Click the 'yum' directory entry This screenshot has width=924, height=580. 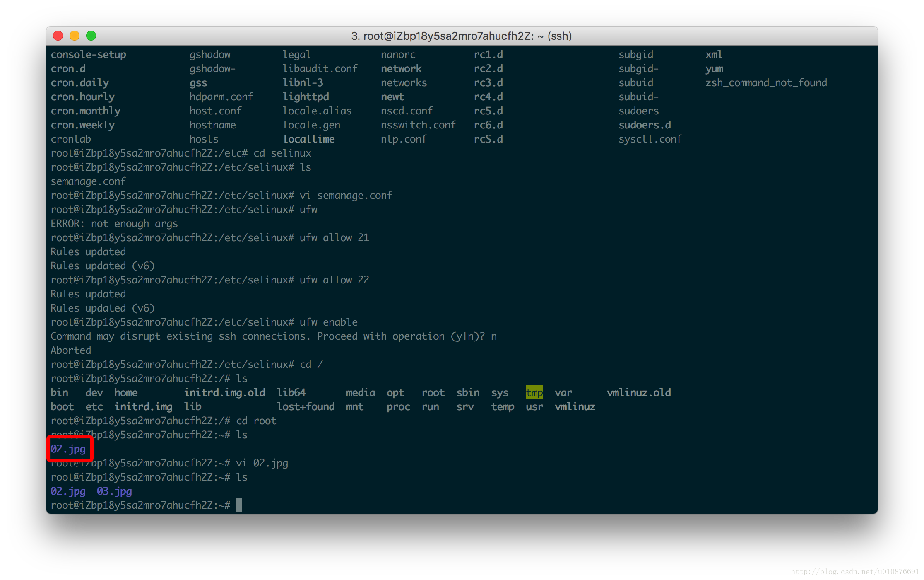(715, 69)
